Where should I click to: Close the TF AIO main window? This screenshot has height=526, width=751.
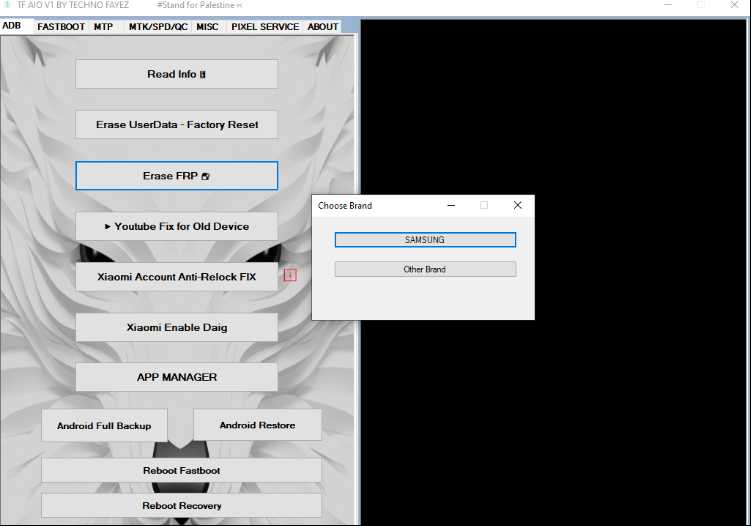click(734, 5)
